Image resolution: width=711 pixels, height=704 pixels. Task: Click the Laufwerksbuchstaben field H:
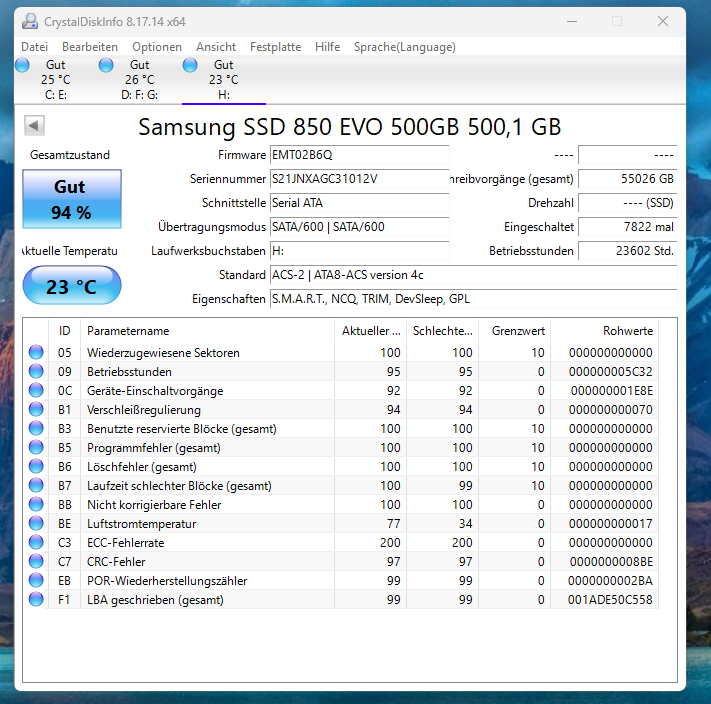pos(360,251)
